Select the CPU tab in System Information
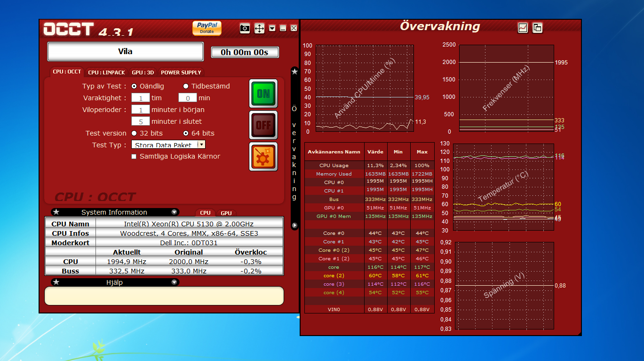The image size is (644, 361). click(205, 213)
